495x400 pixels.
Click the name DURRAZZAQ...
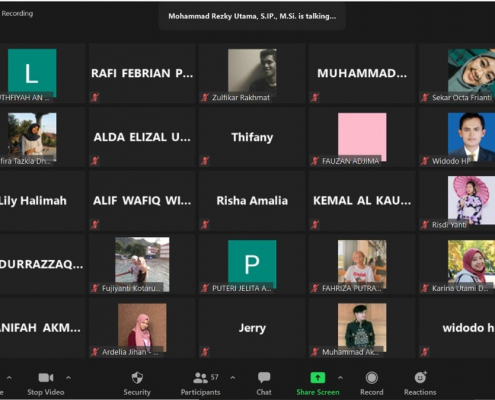(41, 264)
